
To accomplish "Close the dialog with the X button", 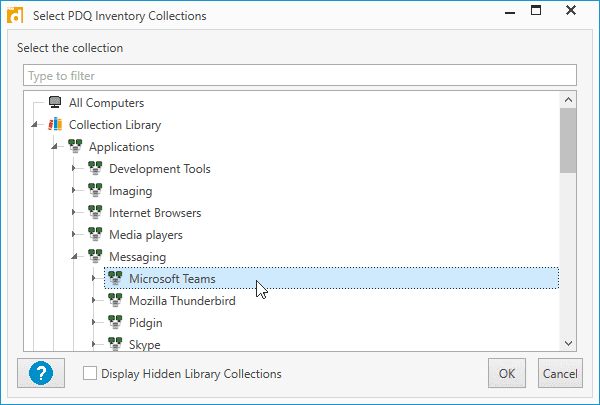I will coord(571,10).
